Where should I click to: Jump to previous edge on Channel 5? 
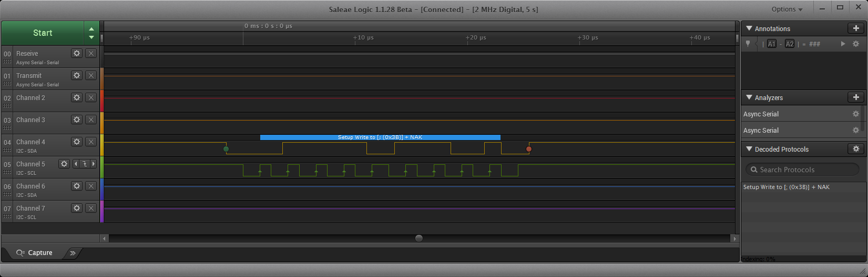tap(76, 164)
